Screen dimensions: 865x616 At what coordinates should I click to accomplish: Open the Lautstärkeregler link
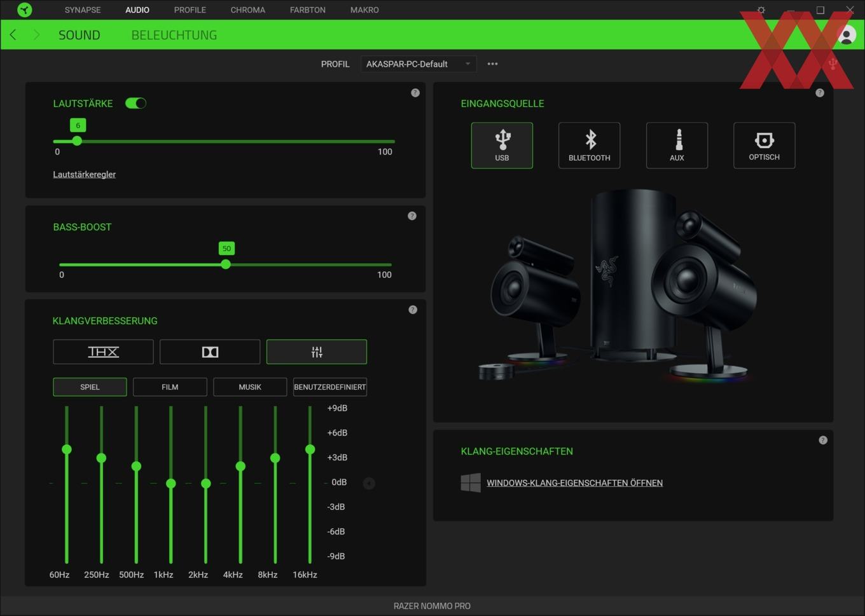click(84, 174)
